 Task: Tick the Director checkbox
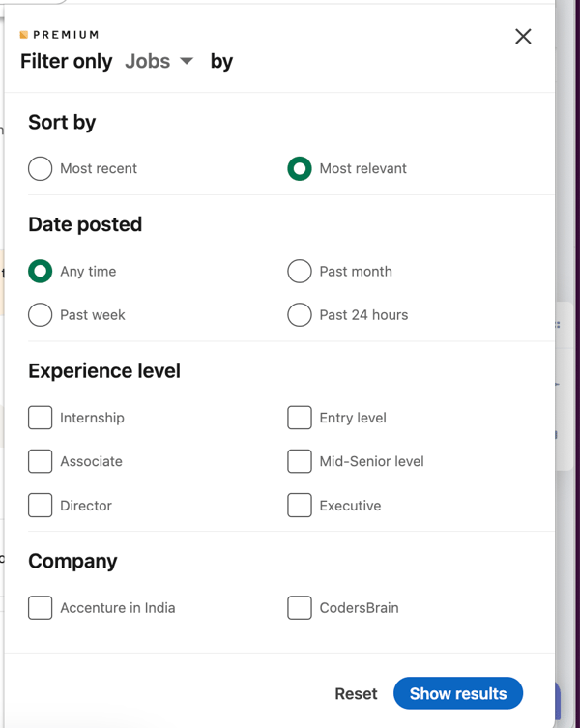point(41,506)
